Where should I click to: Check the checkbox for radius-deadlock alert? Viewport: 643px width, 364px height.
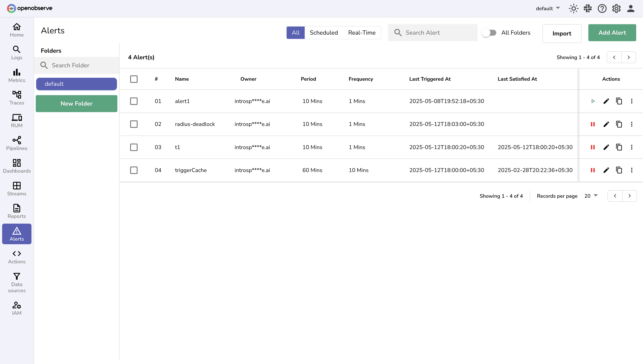click(134, 124)
